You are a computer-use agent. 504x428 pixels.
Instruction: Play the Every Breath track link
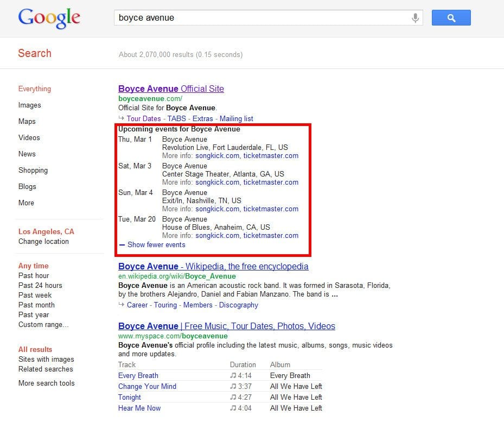[138, 375]
